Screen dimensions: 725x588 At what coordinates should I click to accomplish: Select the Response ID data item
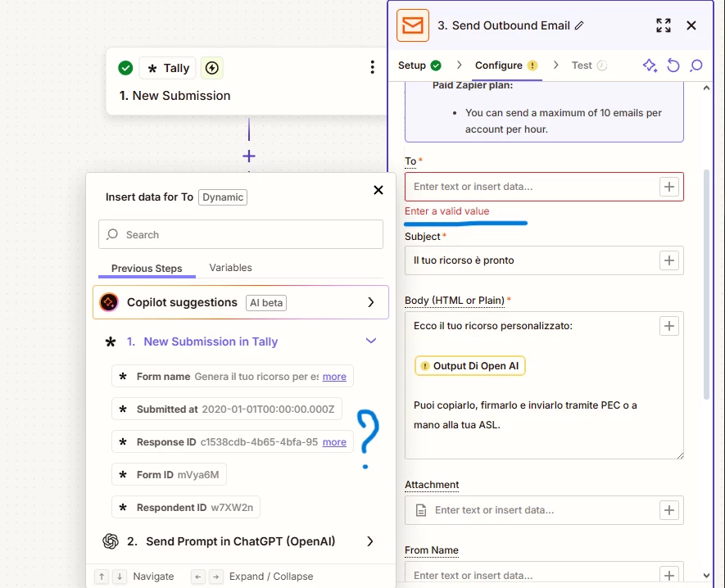click(233, 442)
